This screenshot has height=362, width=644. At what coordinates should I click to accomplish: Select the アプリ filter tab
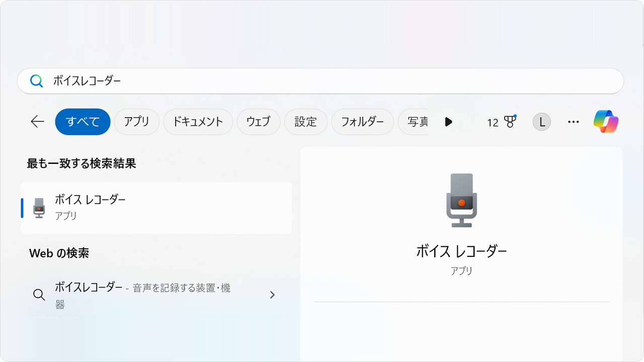point(137,122)
